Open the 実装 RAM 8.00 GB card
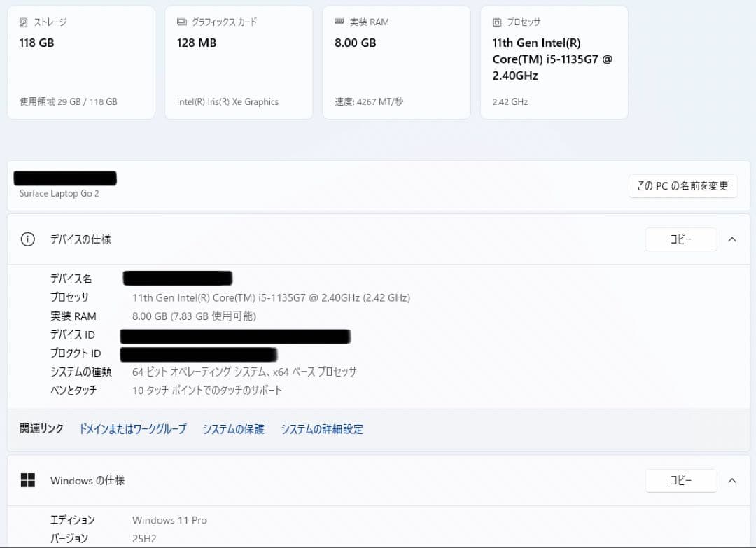Viewport: 756px width, 548px height. [396, 63]
